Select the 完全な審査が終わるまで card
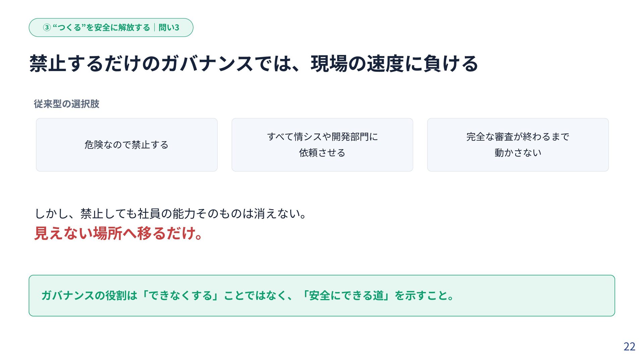This screenshot has height=362, width=644. pos(518,145)
